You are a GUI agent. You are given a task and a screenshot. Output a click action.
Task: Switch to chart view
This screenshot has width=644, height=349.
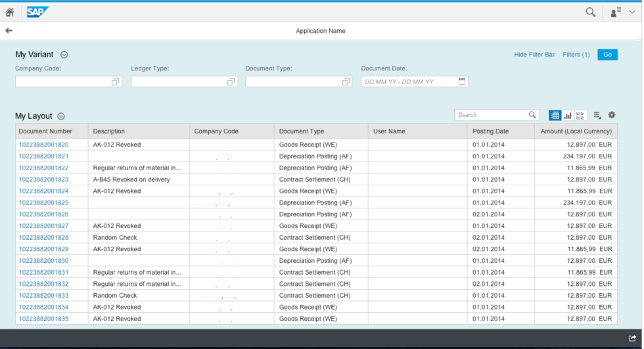click(x=568, y=115)
